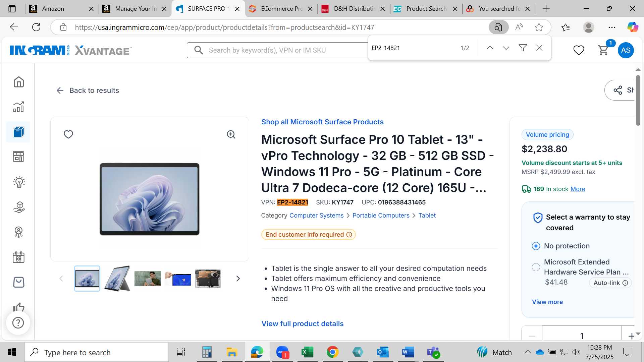The height and width of the screenshot is (362, 644).
Task: Show next product thumbnails with right chevron
Action: [238, 279]
